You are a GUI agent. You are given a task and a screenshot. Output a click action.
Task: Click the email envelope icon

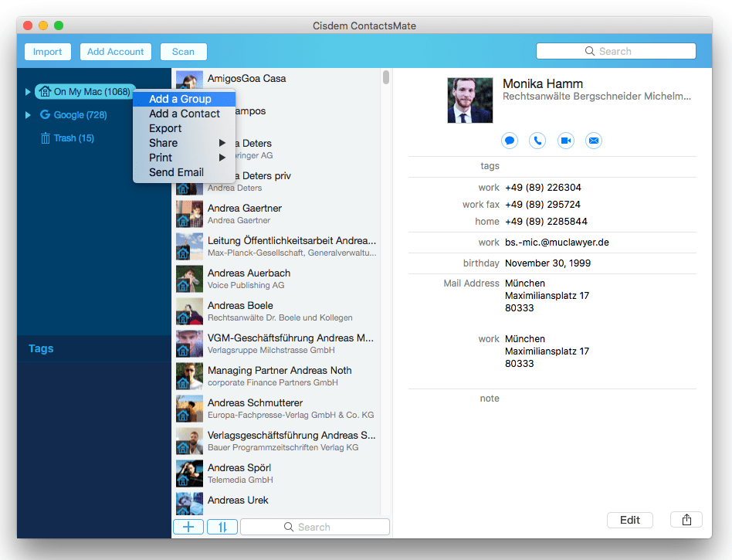[x=593, y=141]
